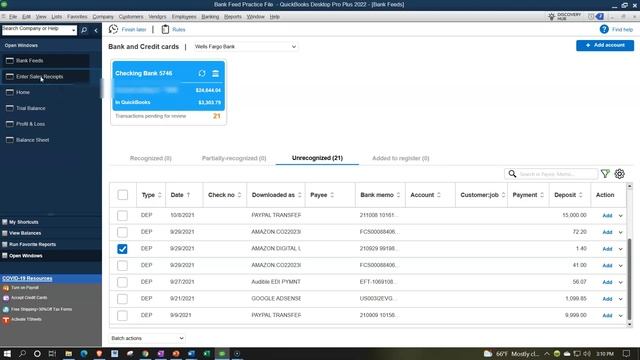
Task: Open the COVID-19 Resources link
Action: (x=27, y=278)
